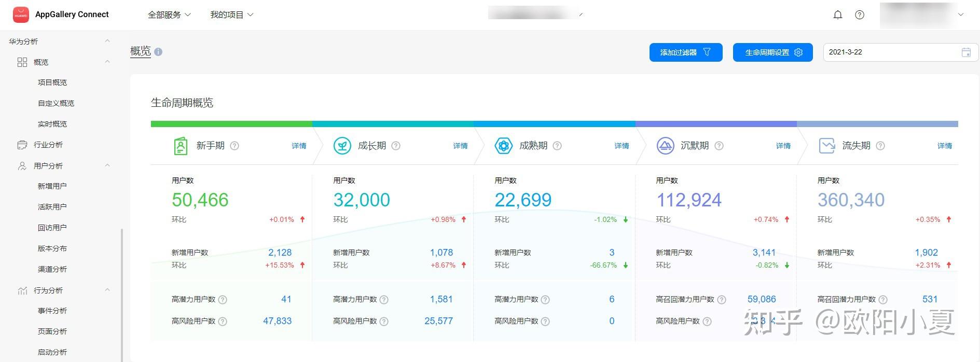The image size is (980, 362).
Task: Select 实时概览 in sidebar
Action: coord(52,124)
